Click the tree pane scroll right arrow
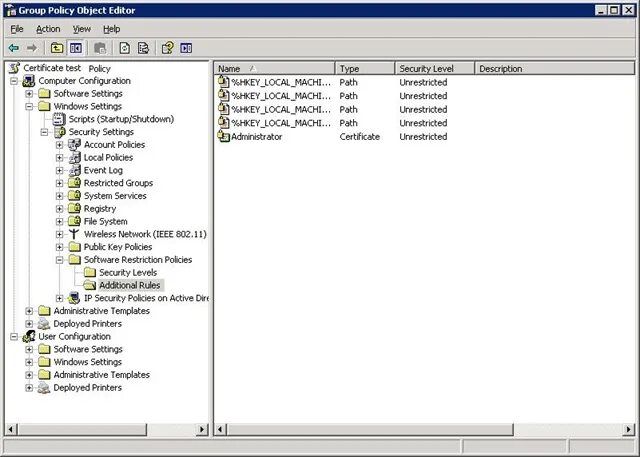640x457 pixels. (x=202, y=429)
